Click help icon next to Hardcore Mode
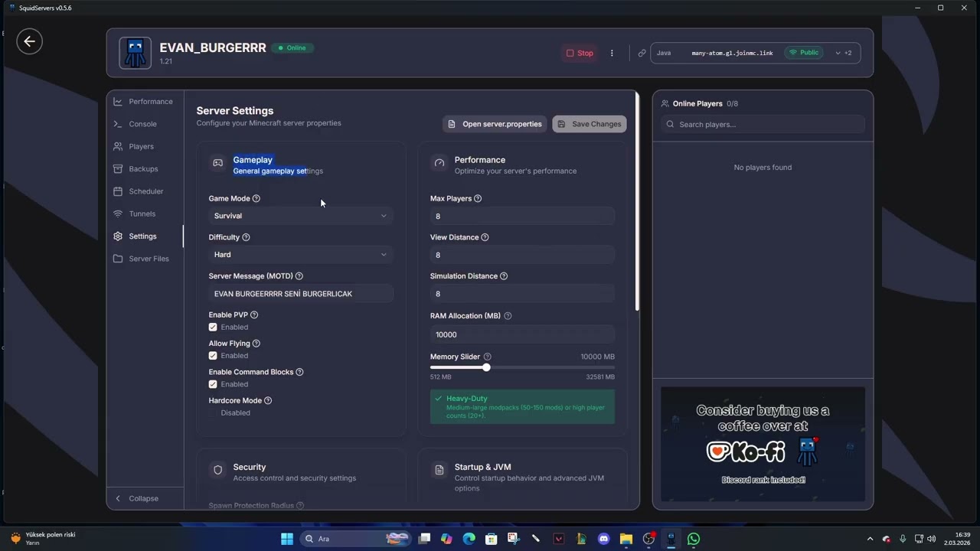980x551 pixels. pyautogui.click(x=268, y=400)
